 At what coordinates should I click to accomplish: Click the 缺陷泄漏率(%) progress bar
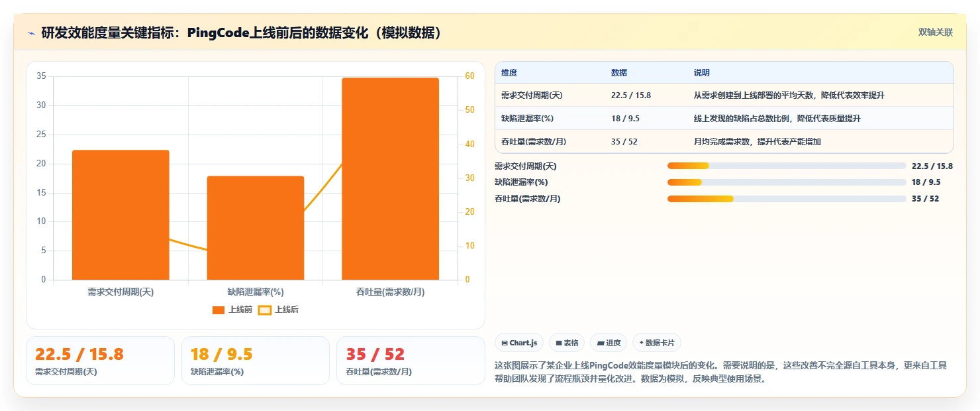[787, 182]
